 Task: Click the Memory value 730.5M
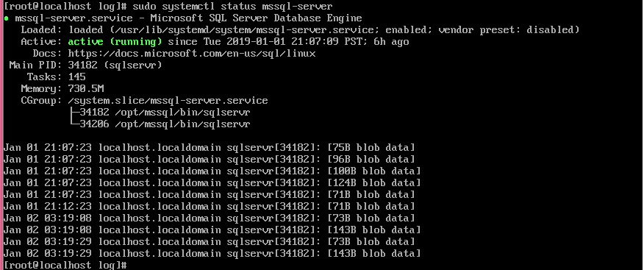86,89
